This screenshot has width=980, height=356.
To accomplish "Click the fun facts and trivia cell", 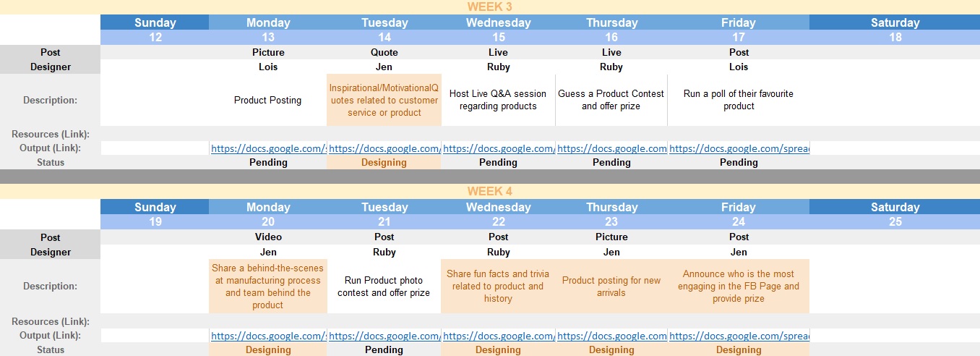I will [498, 287].
